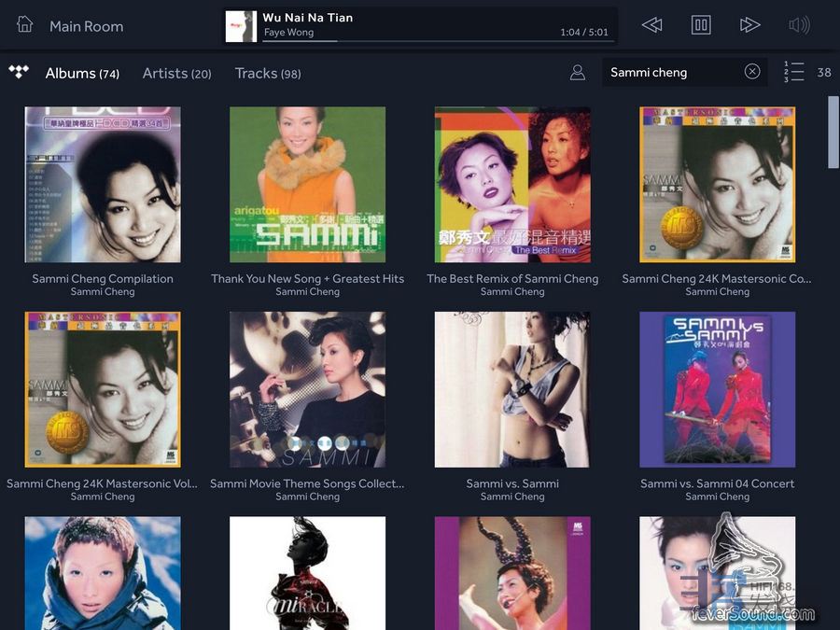Open The Best Remix of Sammi Cheng album
The image size is (840, 630).
tap(512, 185)
